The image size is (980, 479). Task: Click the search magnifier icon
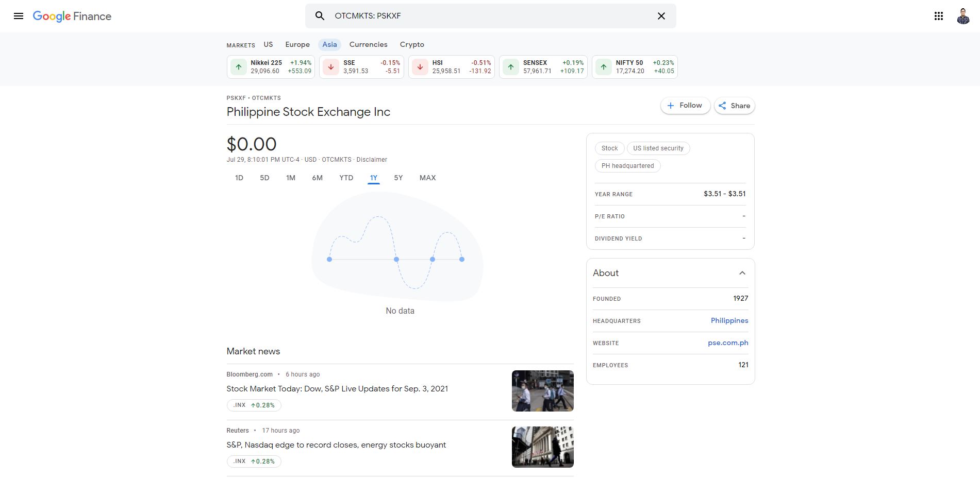[320, 16]
